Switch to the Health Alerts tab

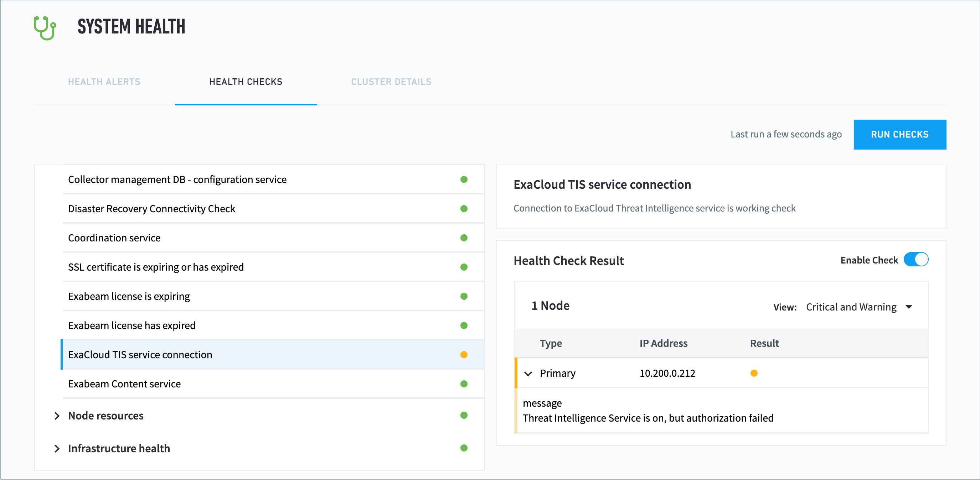[x=104, y=82]
